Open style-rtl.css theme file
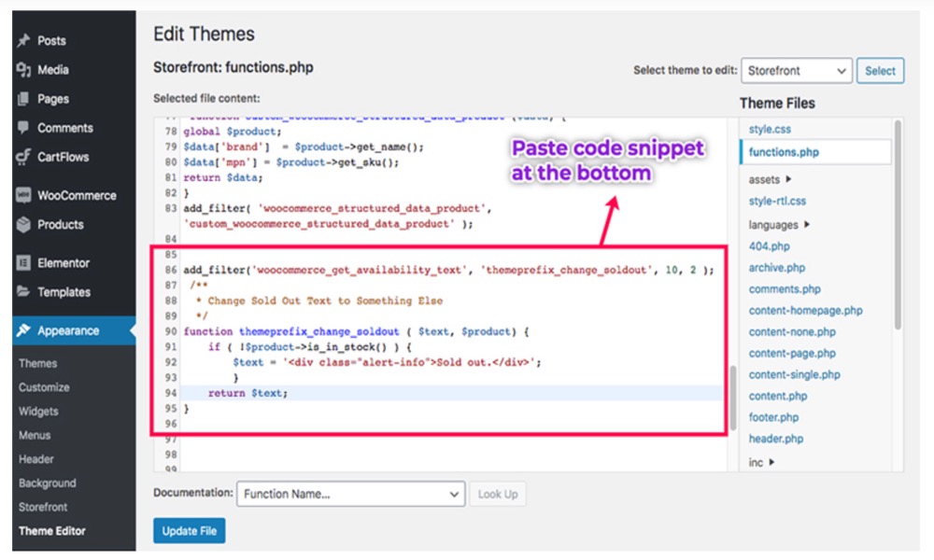 [x=777, y=202]
